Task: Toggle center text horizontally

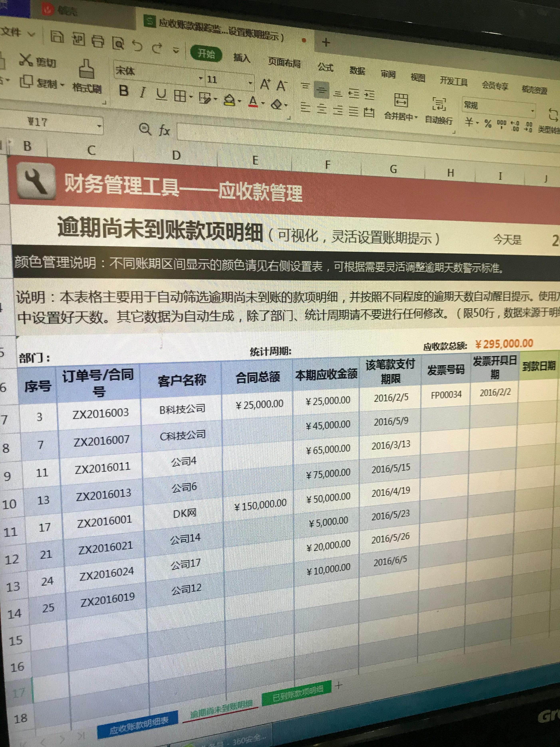Action: (321, 108)
